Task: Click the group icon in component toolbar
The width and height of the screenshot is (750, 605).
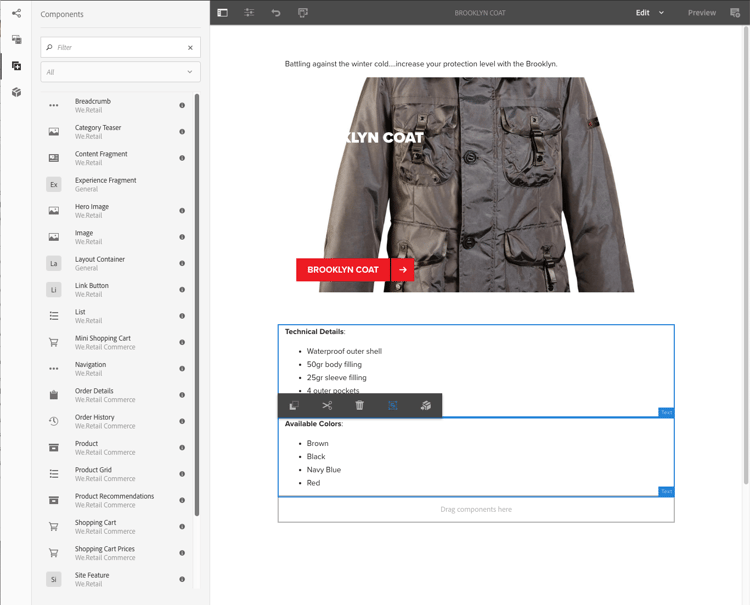Action: tap(393, 406)
